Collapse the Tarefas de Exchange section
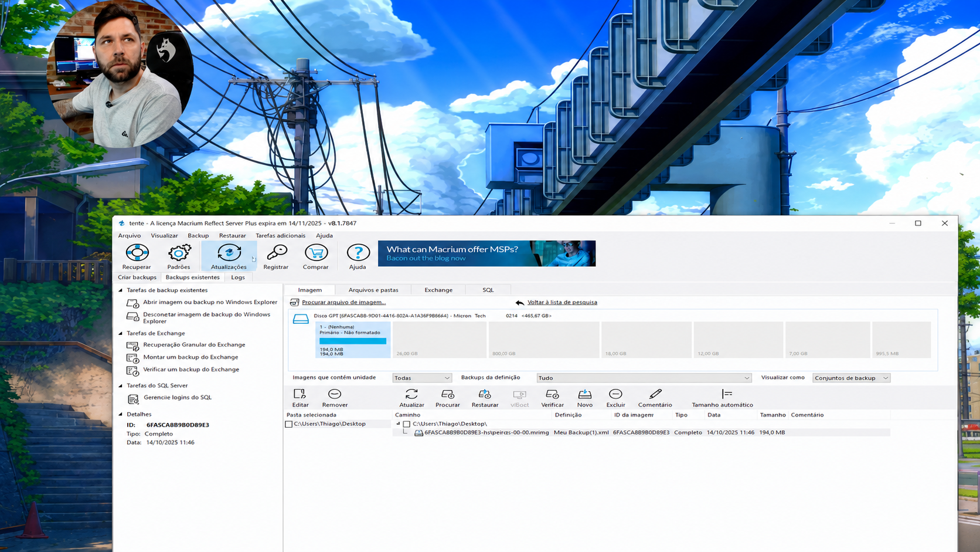 [121, 333]
